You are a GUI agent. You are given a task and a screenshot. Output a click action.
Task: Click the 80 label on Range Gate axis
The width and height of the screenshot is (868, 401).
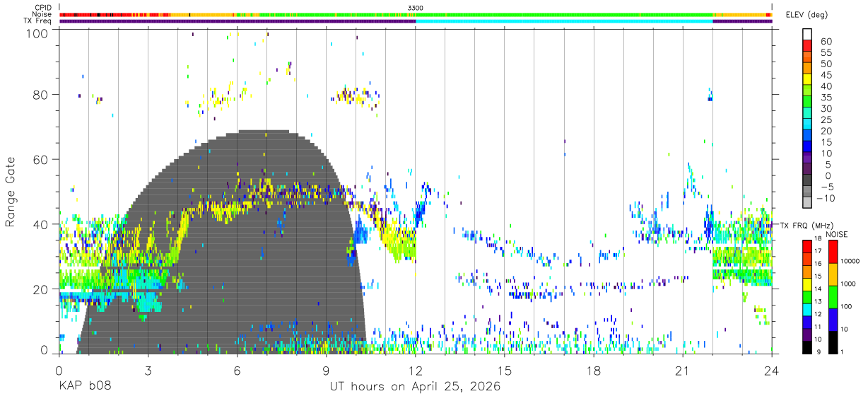coord(42,95)
